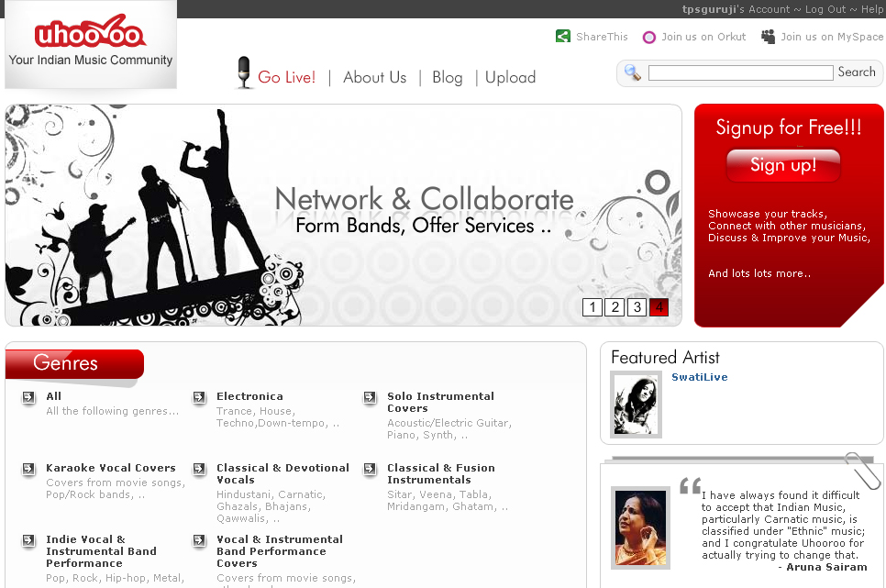Click the ShareThis link text

[602, 37]
